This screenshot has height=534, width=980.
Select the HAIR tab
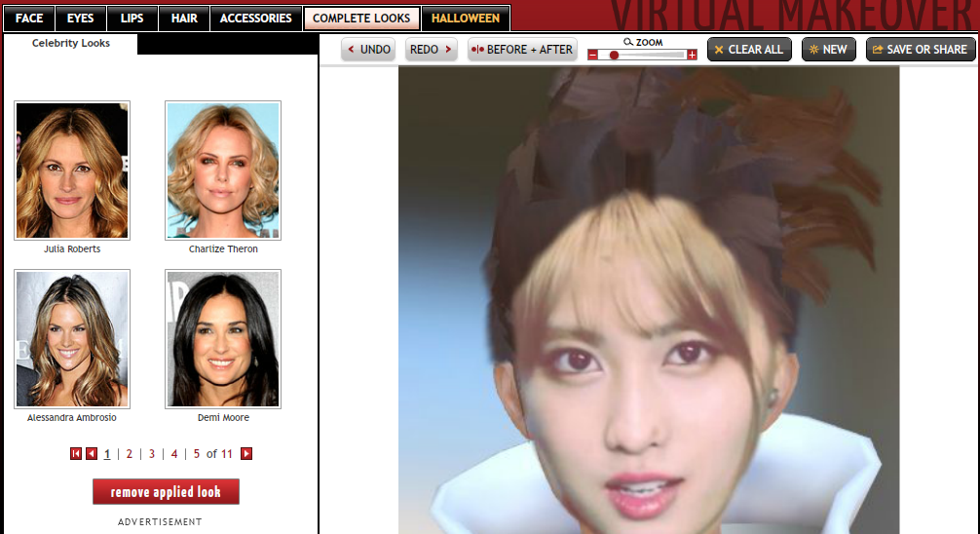pyautogui.click(x=184, y=19)
